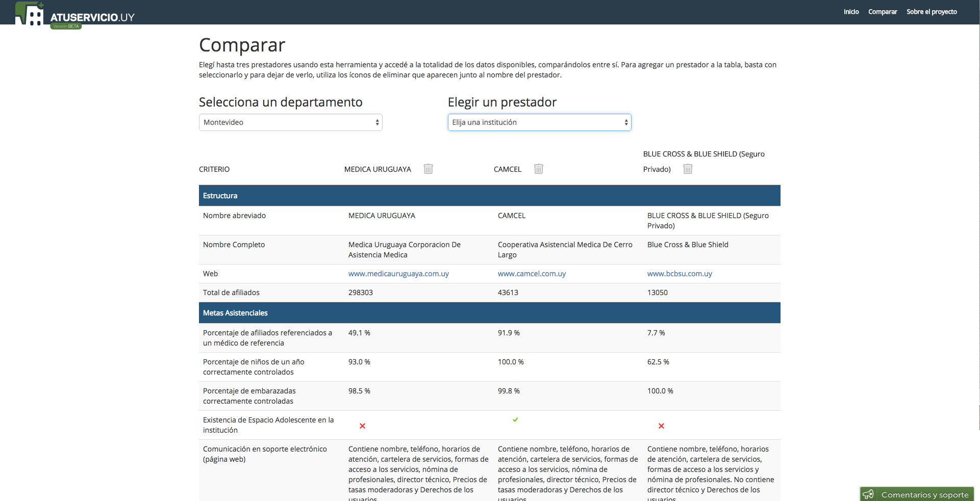The image size is (980, 501).
Task: Click the 'Nombre Completo' row label
Action: [234, 245]
